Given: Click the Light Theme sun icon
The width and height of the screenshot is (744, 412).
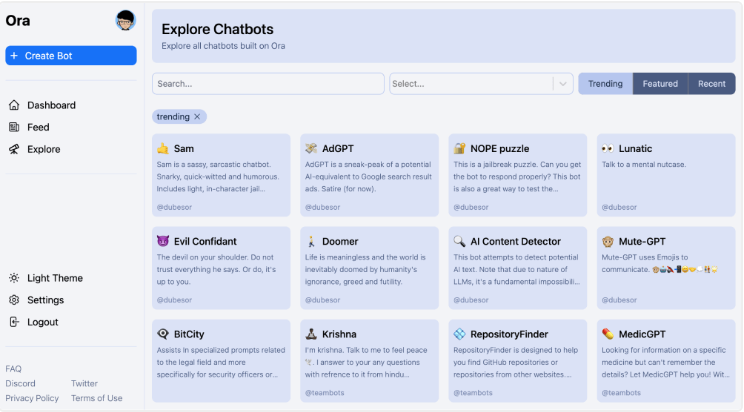Looking at the screenshot, I should [14, 278].
